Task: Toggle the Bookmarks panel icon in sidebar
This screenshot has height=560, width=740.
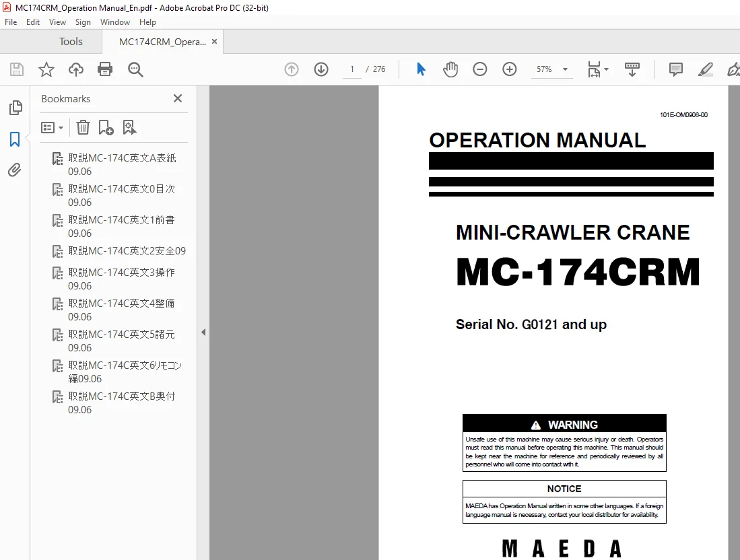Action: pos(15,139)
